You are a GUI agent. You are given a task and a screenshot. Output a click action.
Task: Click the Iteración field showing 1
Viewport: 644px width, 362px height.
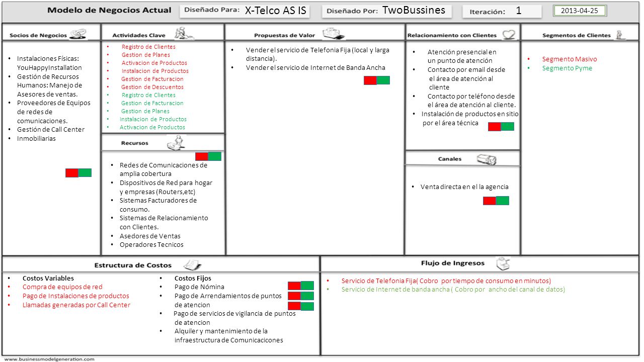coord(502,11)
